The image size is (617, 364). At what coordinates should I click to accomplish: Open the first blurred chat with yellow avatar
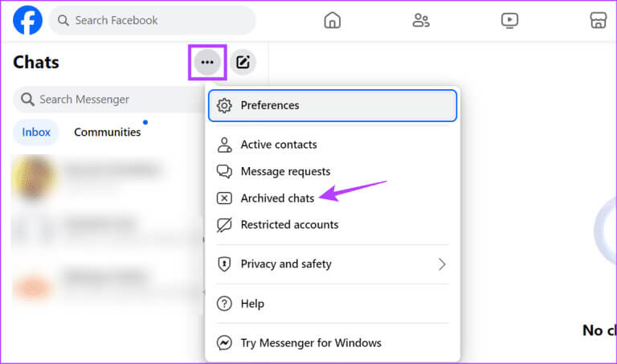[106, 177]
